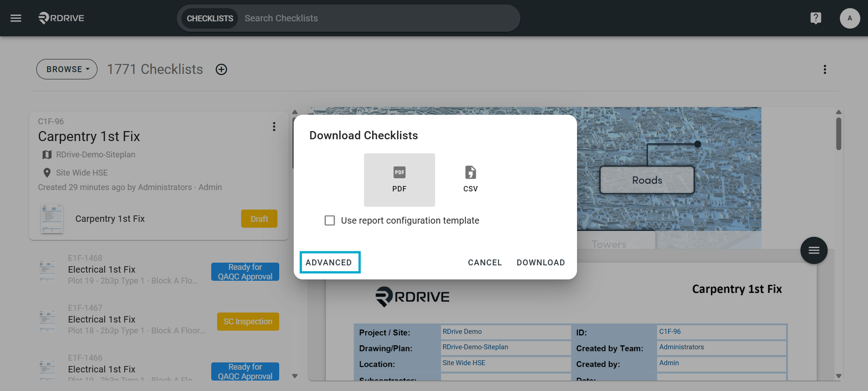Expand the Browse dropdown
This screenshot has height=391, width=868.
tap(67, 69)
